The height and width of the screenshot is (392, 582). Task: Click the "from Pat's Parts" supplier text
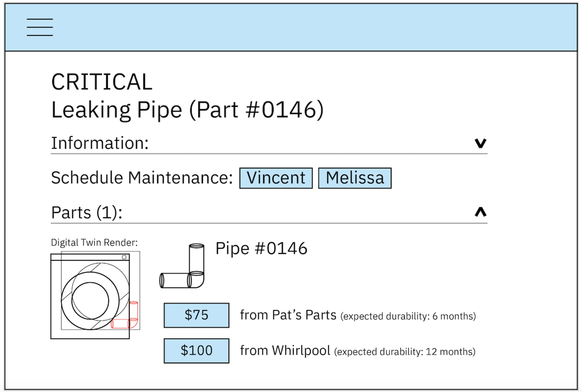click(x=288, y=315)
